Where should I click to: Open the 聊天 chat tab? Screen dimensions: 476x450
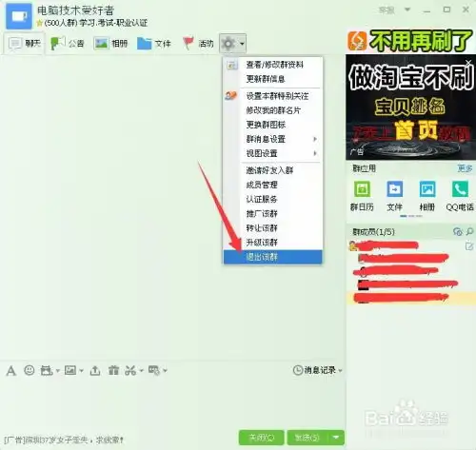pyautogui.click(x=25, y=43)
